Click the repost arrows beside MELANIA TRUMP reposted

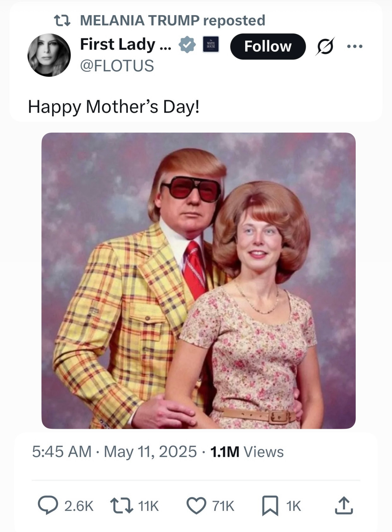(x=62, y=21)
